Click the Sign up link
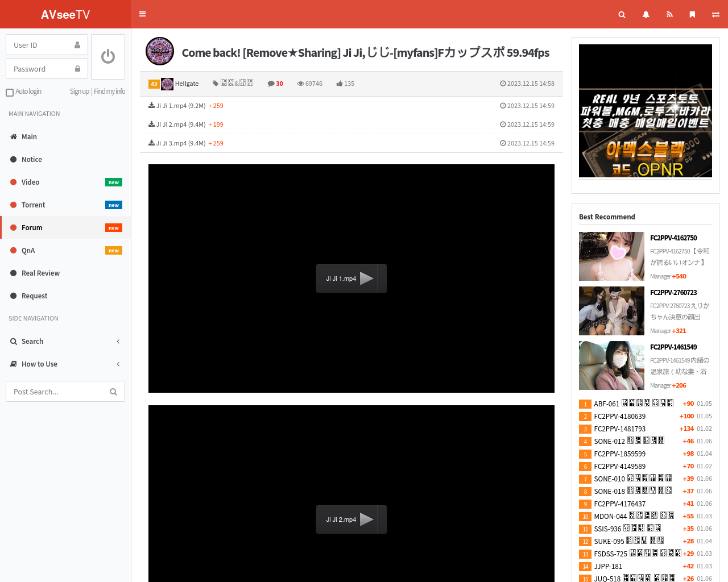This screenshot has height=582, width=728. tap(79, 92)
